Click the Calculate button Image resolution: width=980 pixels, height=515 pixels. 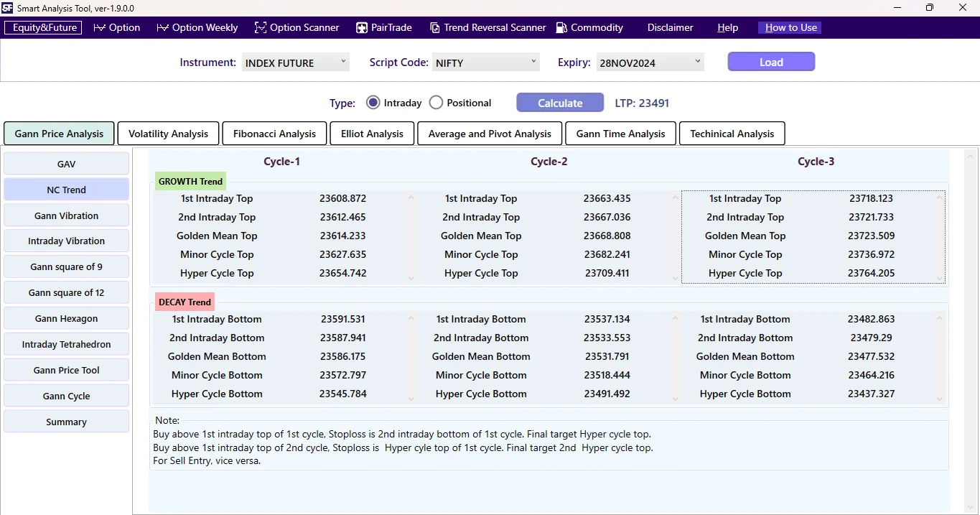pos(559,102)
